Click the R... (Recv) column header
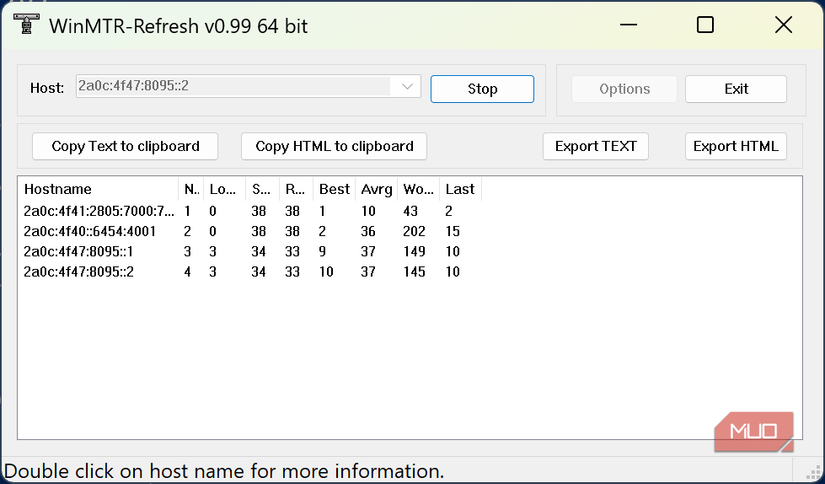This screenshot has height=484, width=825. tap(296, 189)
